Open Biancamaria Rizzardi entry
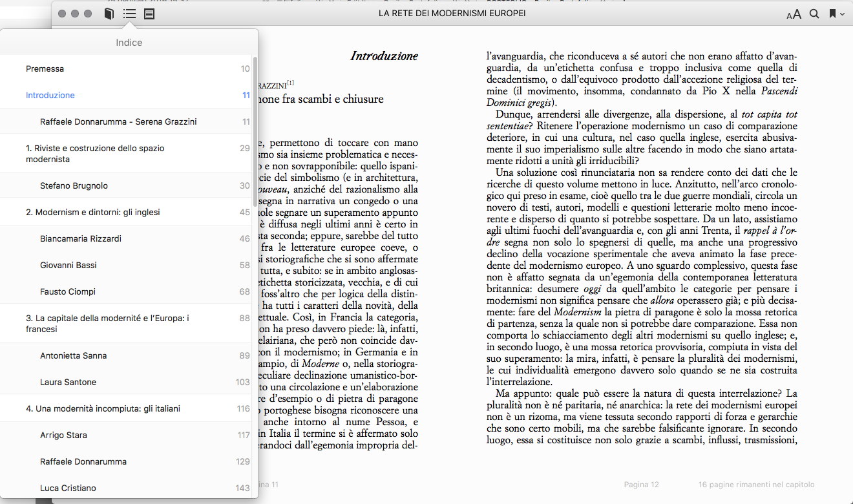Viewport: 853px width, 504px height. tap(126, 238)
